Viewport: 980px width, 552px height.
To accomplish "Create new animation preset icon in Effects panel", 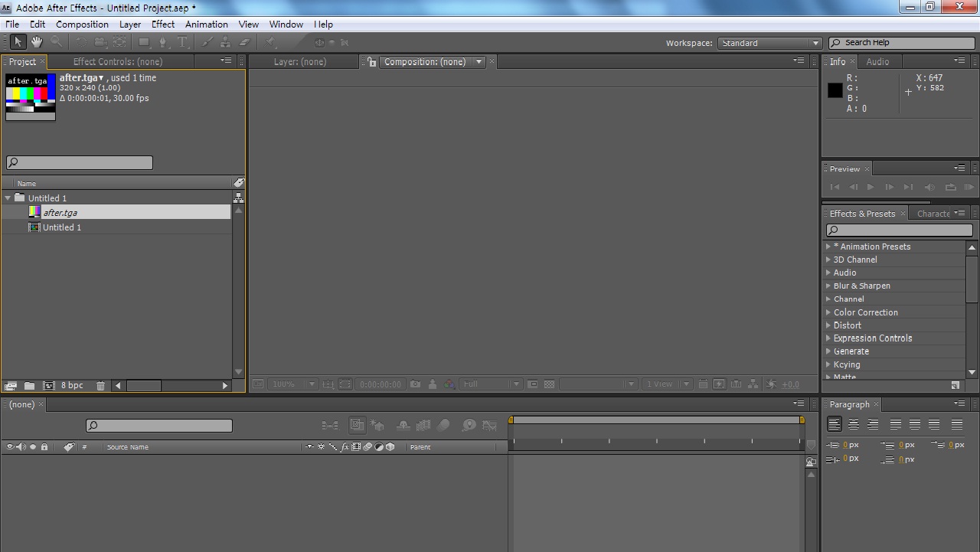I will click(955, 385).
